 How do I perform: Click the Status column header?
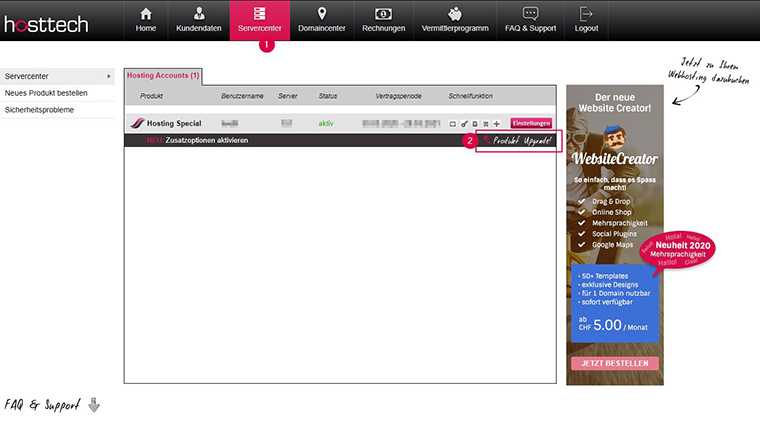click(x=328, y=96)
